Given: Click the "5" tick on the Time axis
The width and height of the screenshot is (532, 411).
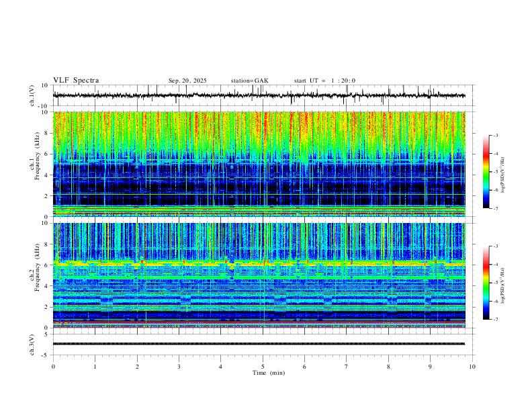Looking at the screenshot, I should [x=263, y=367].
